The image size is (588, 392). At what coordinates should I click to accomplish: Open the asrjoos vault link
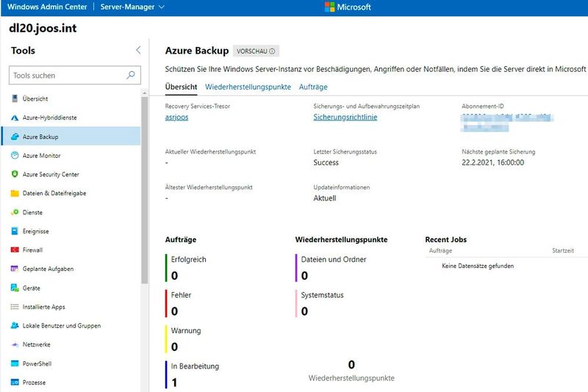tap(176, 117)
